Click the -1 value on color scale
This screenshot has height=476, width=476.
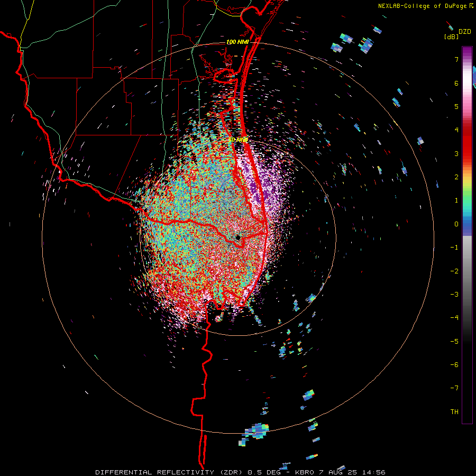point(454,248)
